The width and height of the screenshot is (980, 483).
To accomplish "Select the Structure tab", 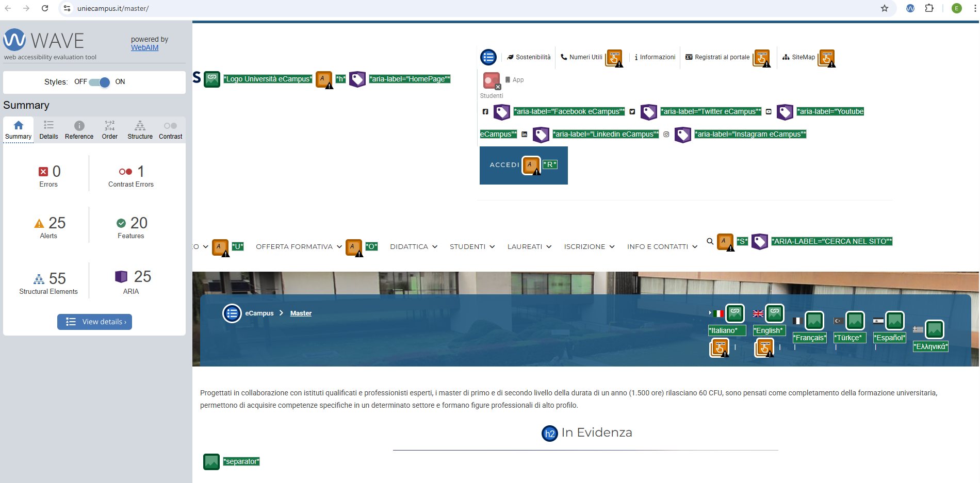I will point(140,130).
